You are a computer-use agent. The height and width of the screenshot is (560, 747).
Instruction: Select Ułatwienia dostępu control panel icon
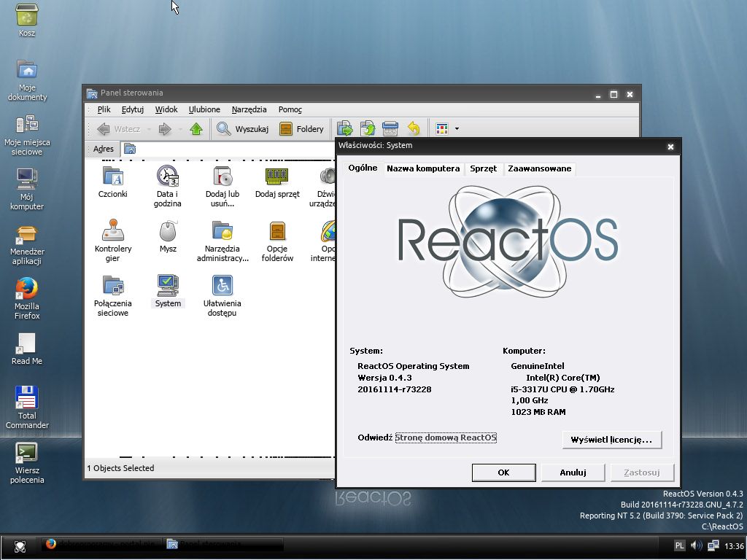point(222,295)
